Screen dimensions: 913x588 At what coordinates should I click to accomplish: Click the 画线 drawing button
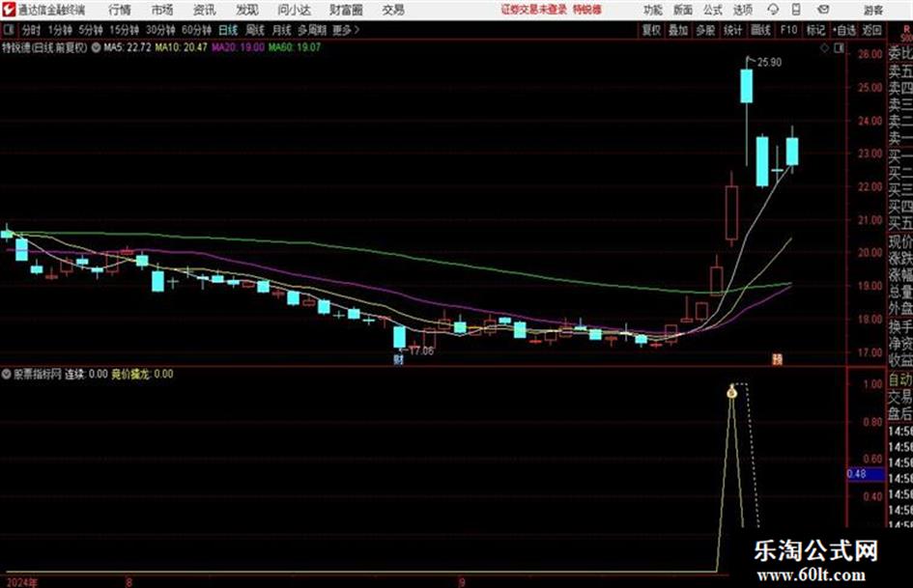[x=761, y=30]
